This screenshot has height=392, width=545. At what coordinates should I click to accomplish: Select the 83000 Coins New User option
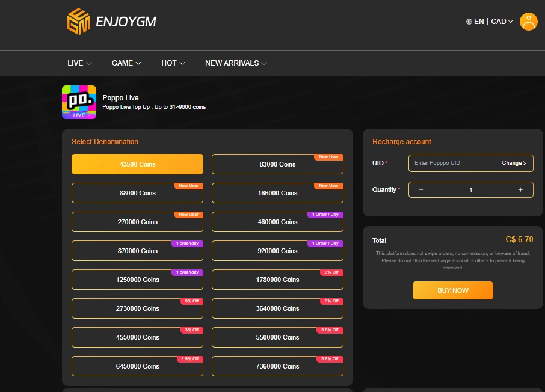click(277, 164)
